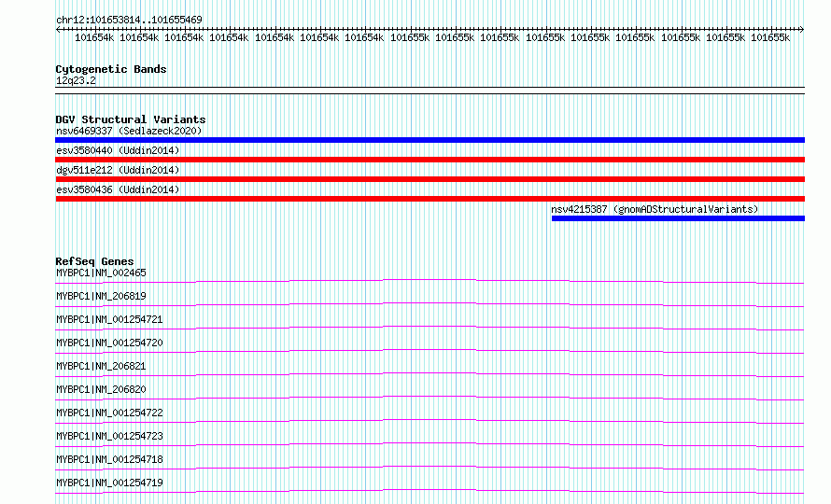Click the red esv3580440 variant bar
831x504 pixels.
[430, 160]
